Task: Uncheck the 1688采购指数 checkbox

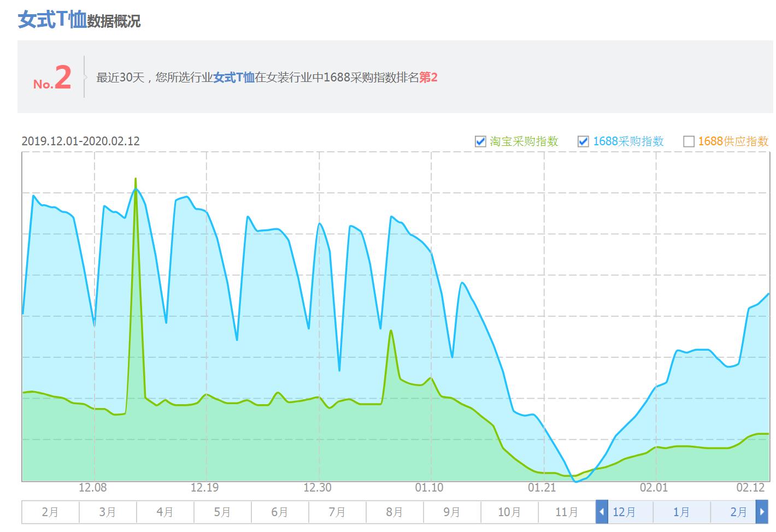Action: point(583,142)
